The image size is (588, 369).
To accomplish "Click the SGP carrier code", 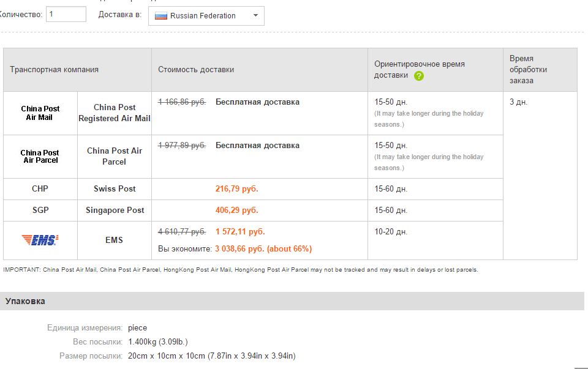I will click(40, 210).
